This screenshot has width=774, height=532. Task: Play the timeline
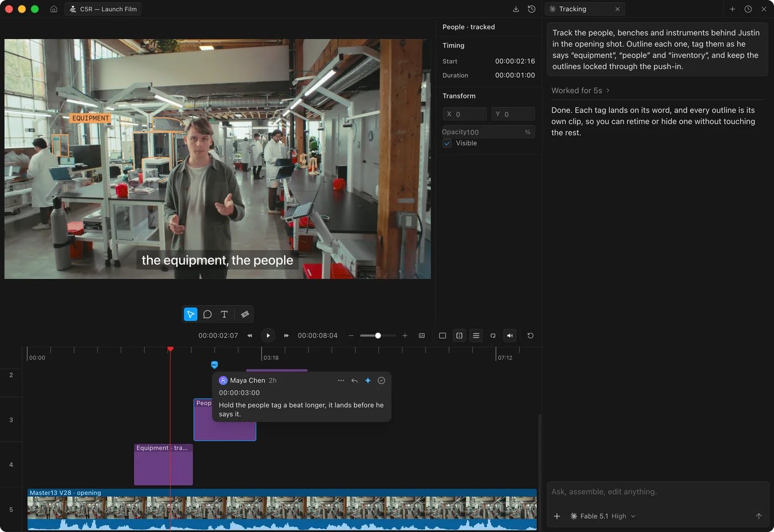(268, 336)
